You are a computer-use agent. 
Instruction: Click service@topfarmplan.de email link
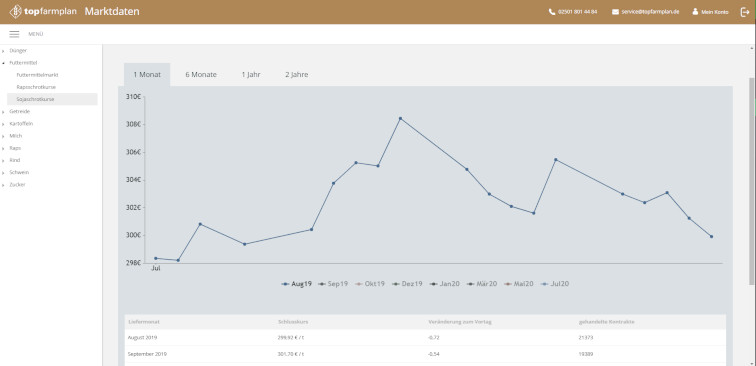click(x=650, y=12)
